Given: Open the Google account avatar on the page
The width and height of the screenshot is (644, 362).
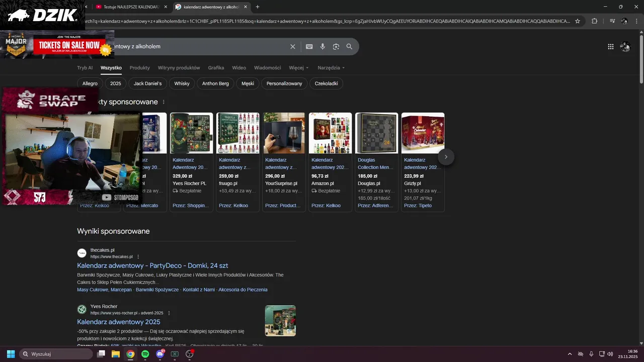Looking at the screenshot, I should tap(625, 46).
